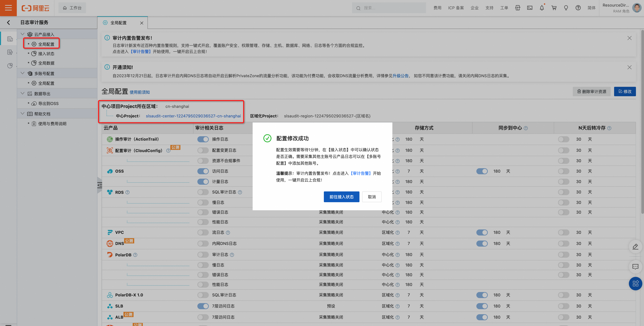Click help icon next to N天后转冷存
The height and width of the screenshot is (326, 644).
click(x=609, y=128)
